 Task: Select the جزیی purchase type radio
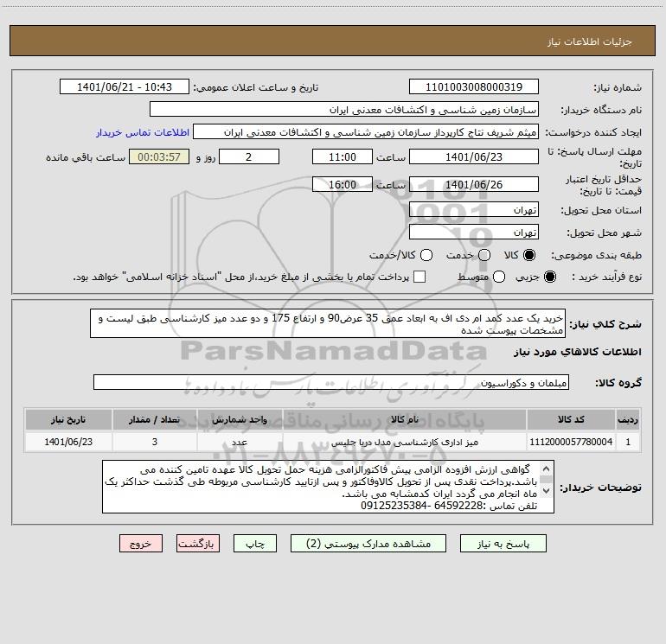(550, 277)
